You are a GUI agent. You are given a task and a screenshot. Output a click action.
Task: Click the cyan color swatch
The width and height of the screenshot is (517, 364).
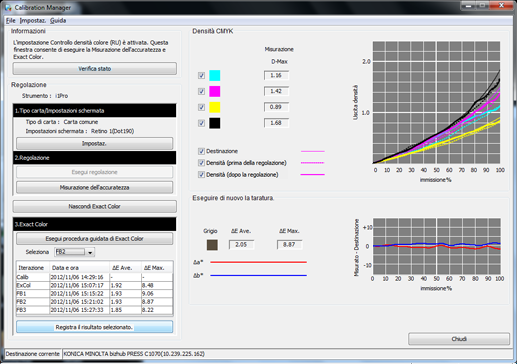tap(214, 75)
